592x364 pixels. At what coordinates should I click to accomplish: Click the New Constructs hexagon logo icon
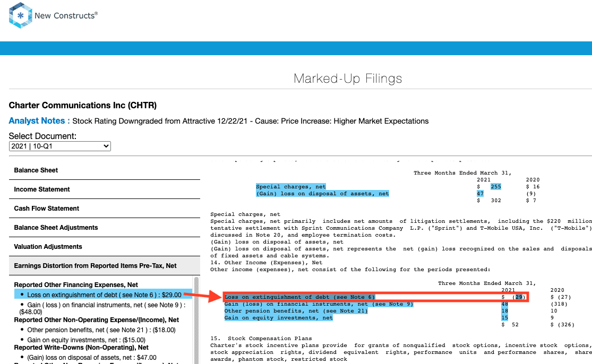coord(20,15)
